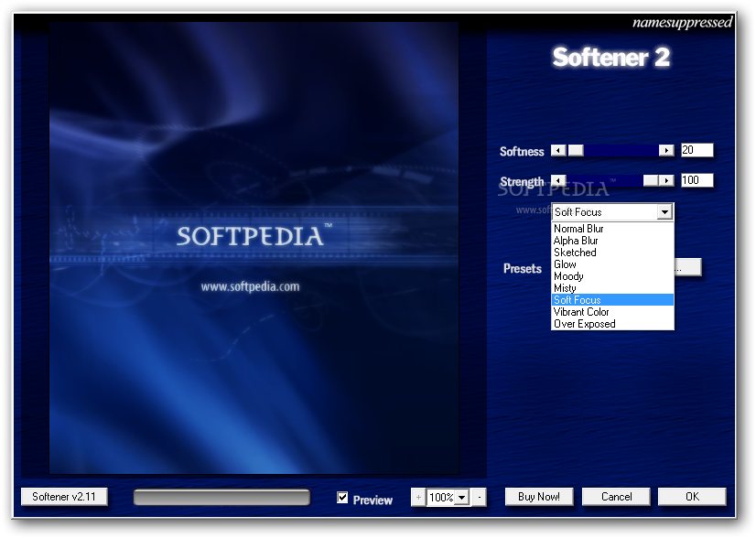Select Normal Blur from the list

pos(612,229)
